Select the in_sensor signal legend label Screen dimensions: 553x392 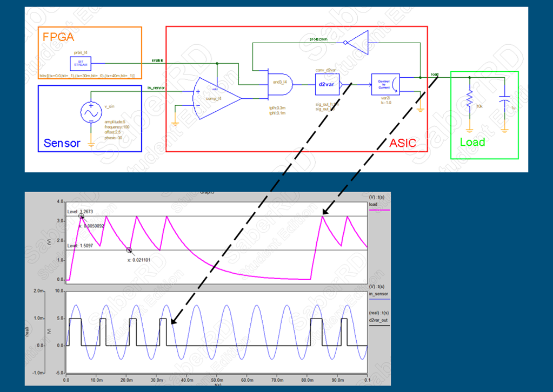[378, 294]
